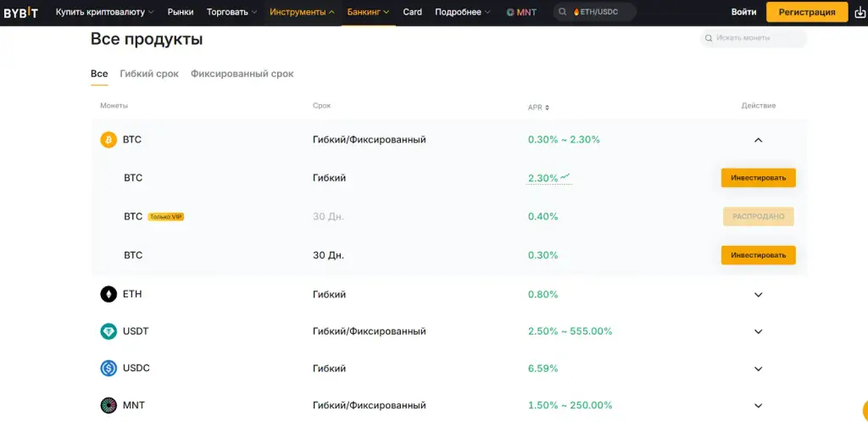The height and width of the screenshot is (422, 868).
Task: Click the 0.80% APR for ETH
Action: pos(542,294)
